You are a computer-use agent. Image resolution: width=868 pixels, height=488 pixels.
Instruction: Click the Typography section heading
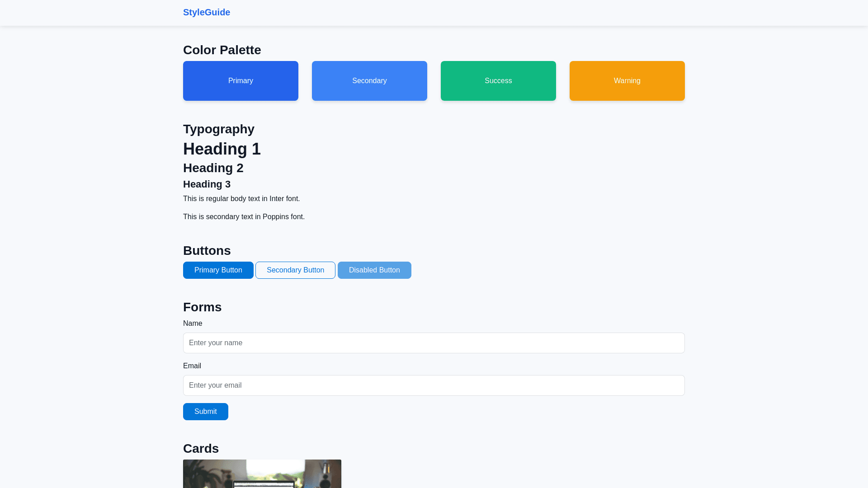219,129
